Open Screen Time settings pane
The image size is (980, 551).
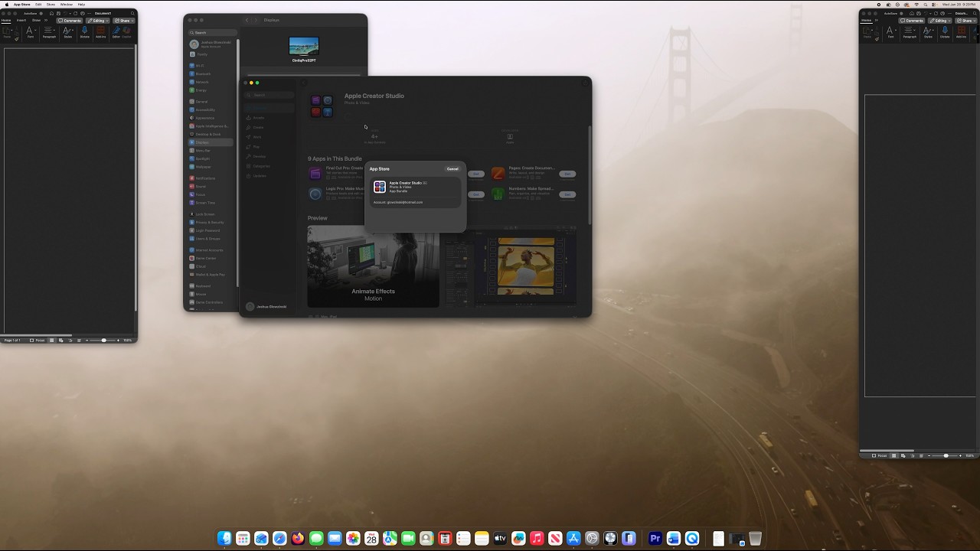212,203
